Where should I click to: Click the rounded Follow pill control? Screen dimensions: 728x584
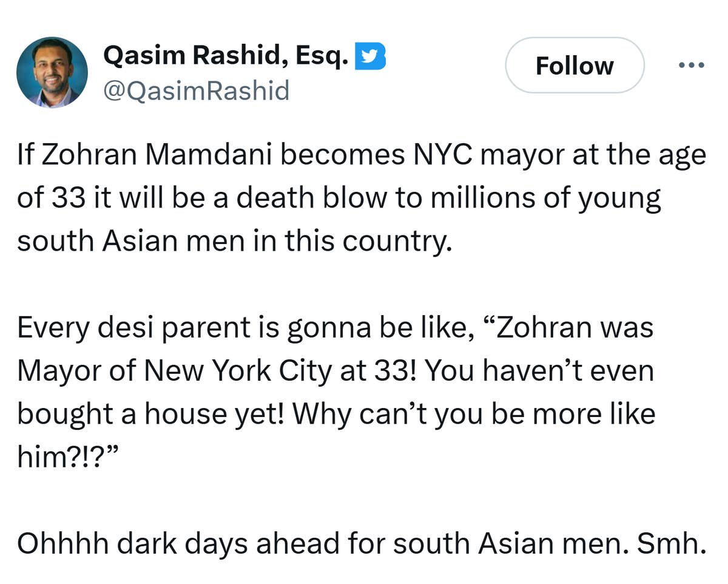pyautogui.click(x=574, y=66)
